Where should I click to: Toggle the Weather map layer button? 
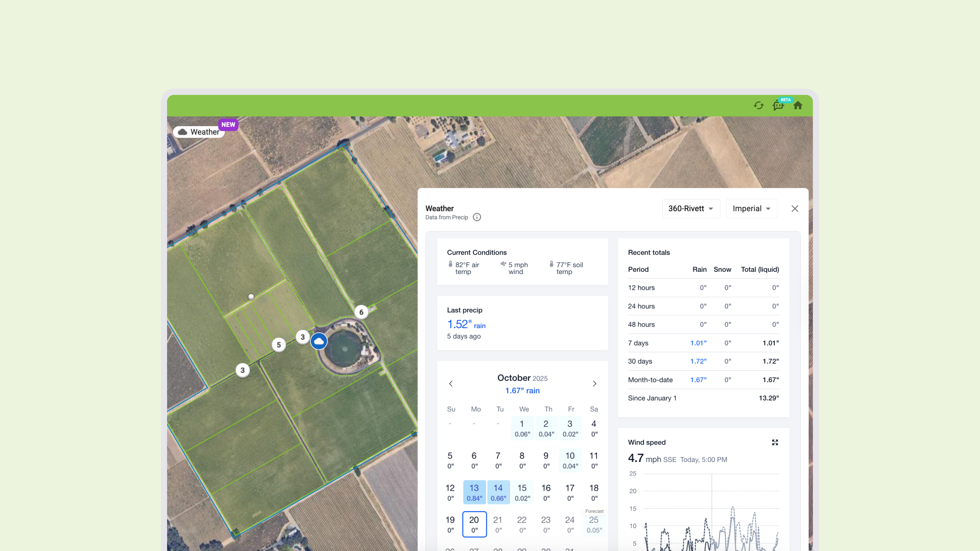click(199, 132)
